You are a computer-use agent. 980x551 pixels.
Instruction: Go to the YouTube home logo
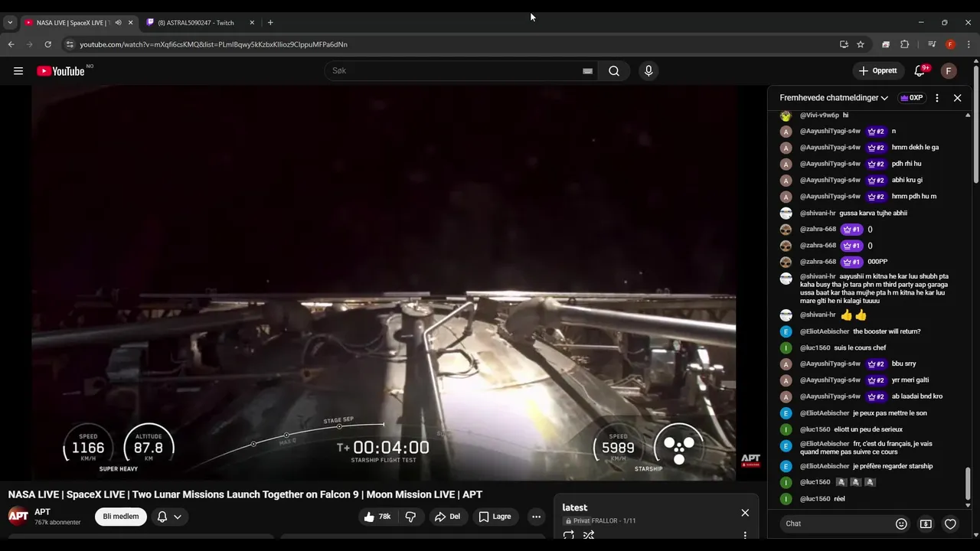60,71
